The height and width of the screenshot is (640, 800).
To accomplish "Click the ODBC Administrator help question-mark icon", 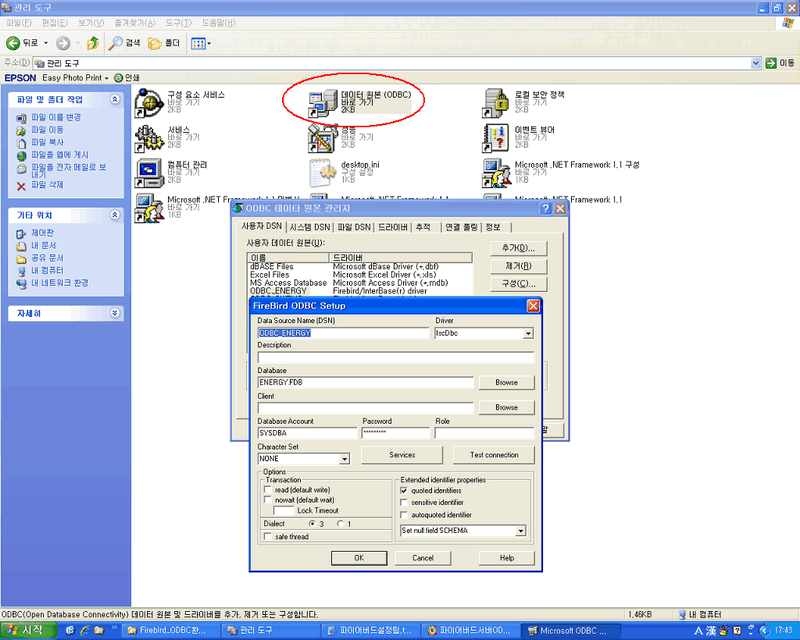I will 545,208.
